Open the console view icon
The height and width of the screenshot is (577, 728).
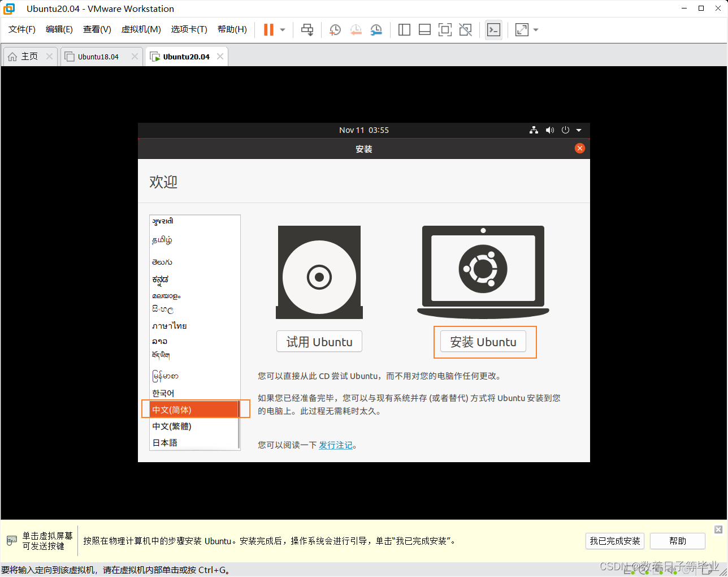[493, 30]
